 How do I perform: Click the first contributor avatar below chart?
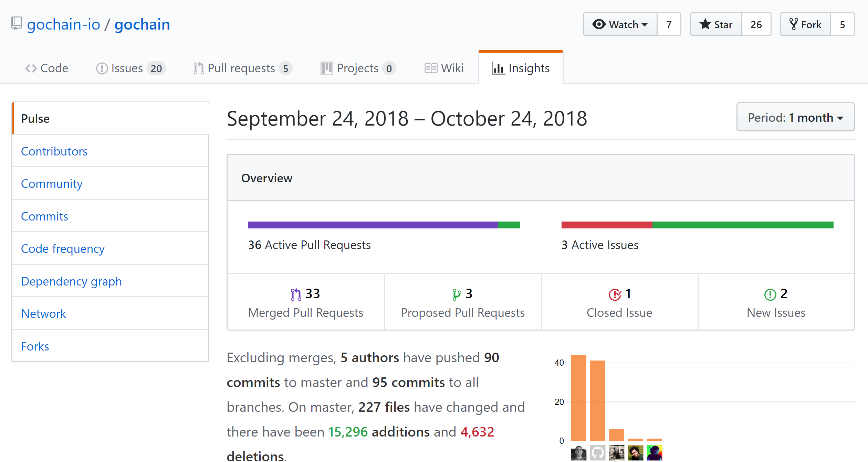pos(578,452)
